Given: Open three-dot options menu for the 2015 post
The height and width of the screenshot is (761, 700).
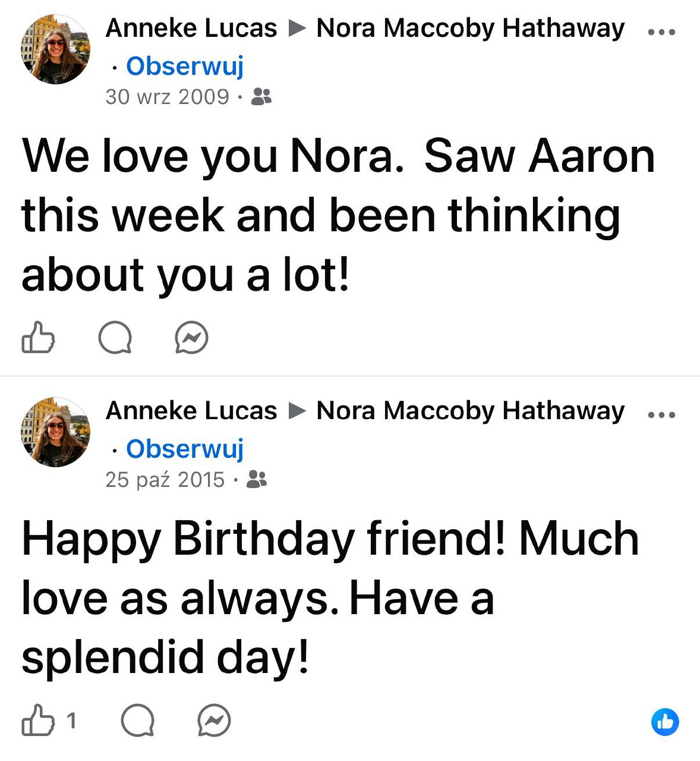Looking at the screenshot, I should point(661,415).
